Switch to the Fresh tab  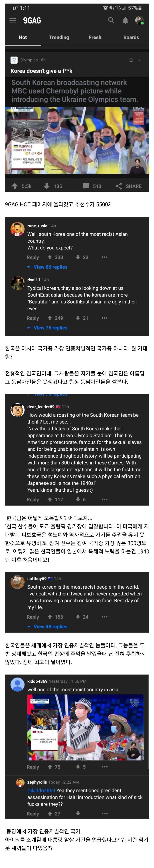point(95,37)
